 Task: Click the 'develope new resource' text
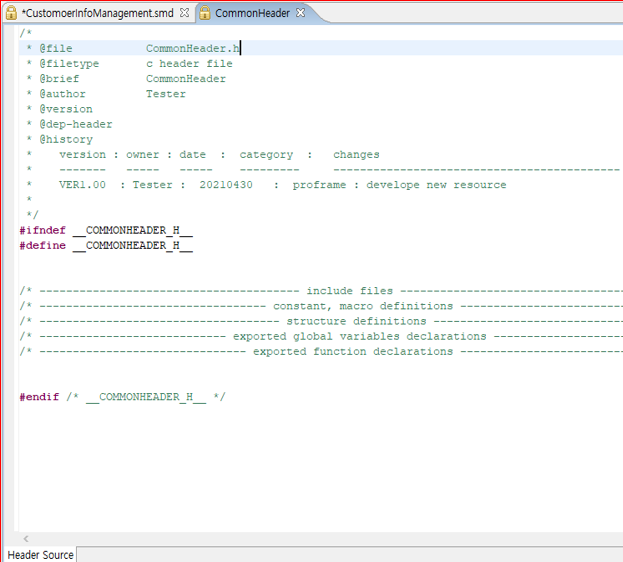(436, 185)
